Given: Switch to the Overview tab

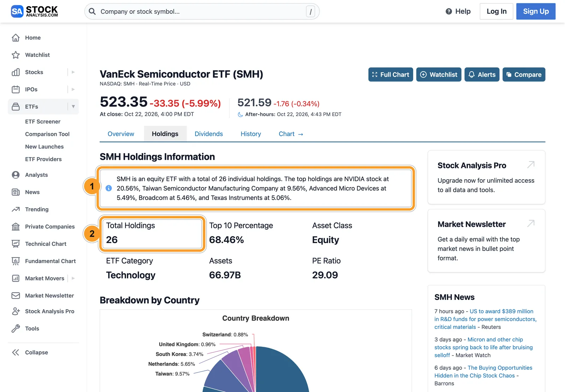Looking at the screenshot, I should click(121, 134).
